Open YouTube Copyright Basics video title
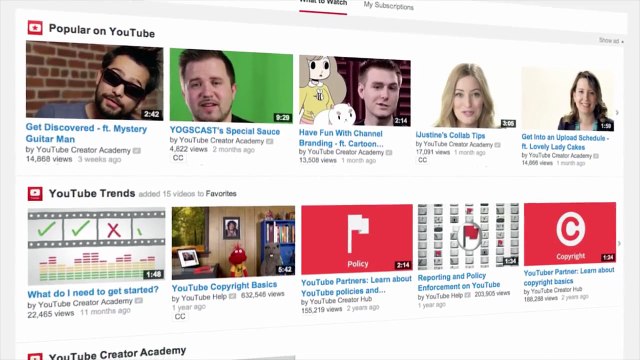Image resolution: width=640 pixels, height=360 pixels. (224, 286)
